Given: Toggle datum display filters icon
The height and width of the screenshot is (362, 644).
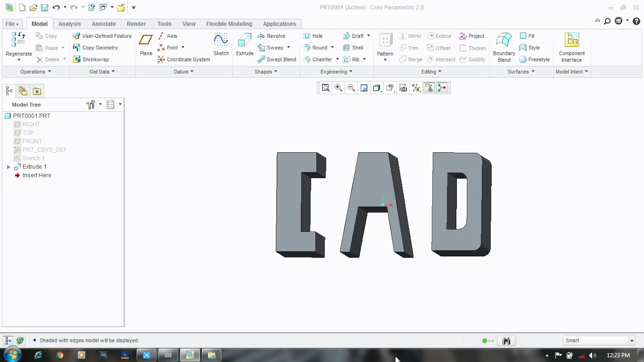Looking at the screenshot, I should click(416, 88).
